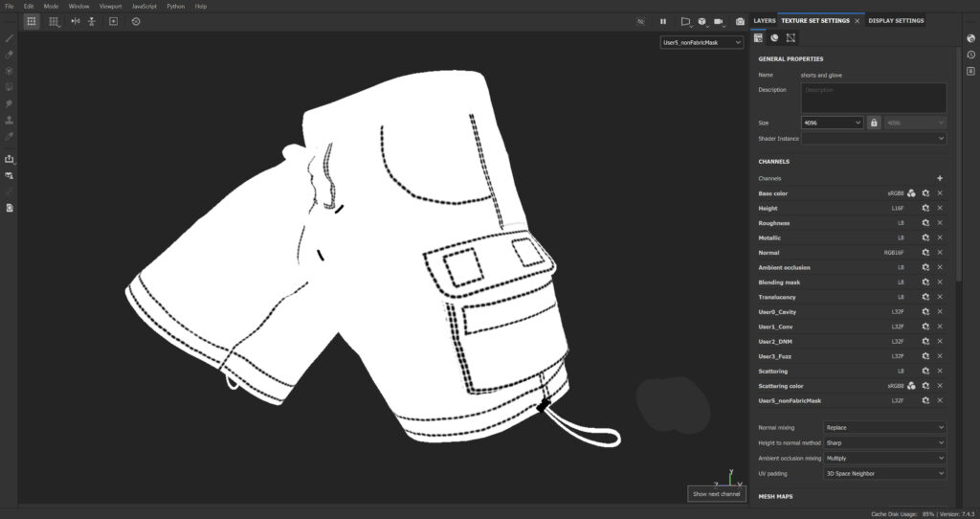Remove the Translucency channel
The height and width of the screenshot is (519, 980).
pos(940,297)
